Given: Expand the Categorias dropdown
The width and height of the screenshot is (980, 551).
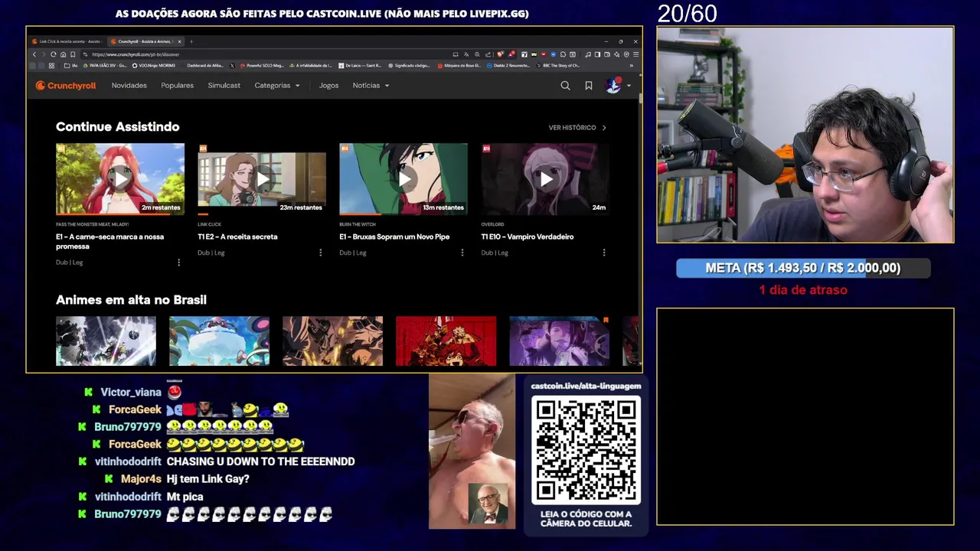Looking at the screenshot, I should (x=277, y=86).
